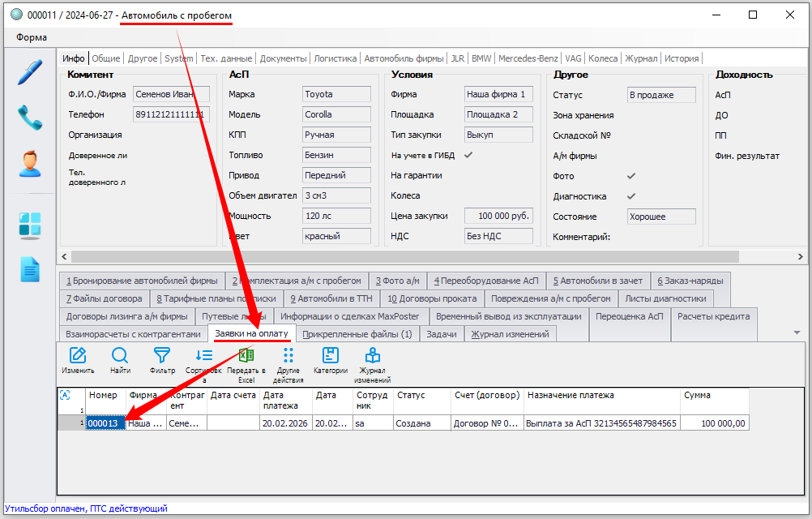This screenshot has width=812, height=519.
Task: Open the Форма menu
Action: point(32,36)
